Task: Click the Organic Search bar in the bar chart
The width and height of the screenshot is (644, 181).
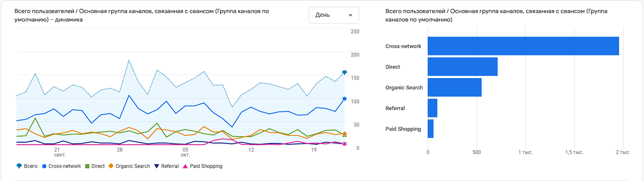Action: coord(455,87)
